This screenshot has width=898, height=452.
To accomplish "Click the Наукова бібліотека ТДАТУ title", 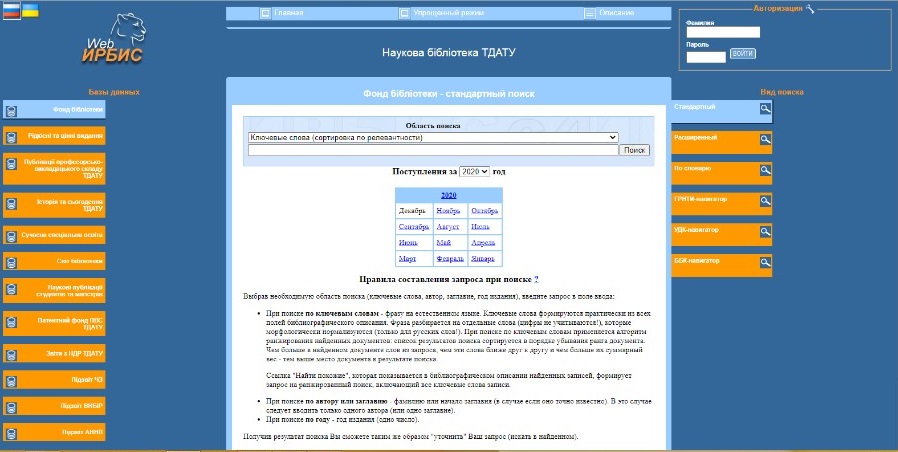I will coord(449,53).
